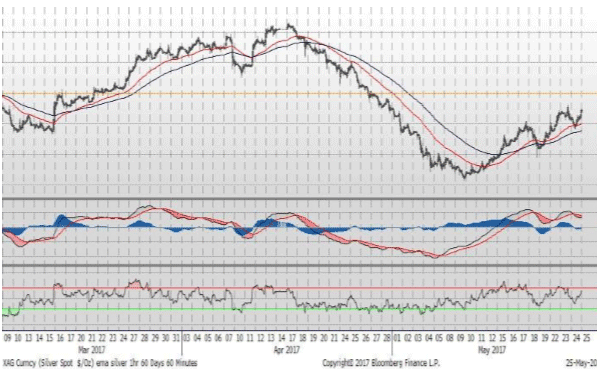600x380 pixels.
Task: Click the 29 date label in March
Action: click(155, 338)
